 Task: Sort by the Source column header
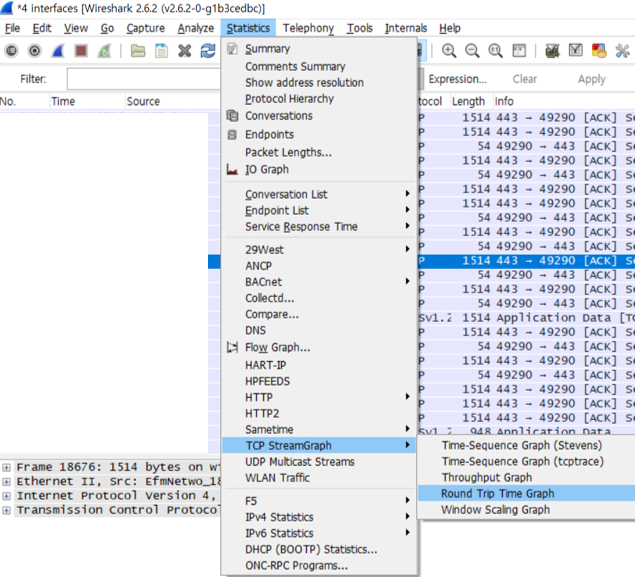(143, 101)
